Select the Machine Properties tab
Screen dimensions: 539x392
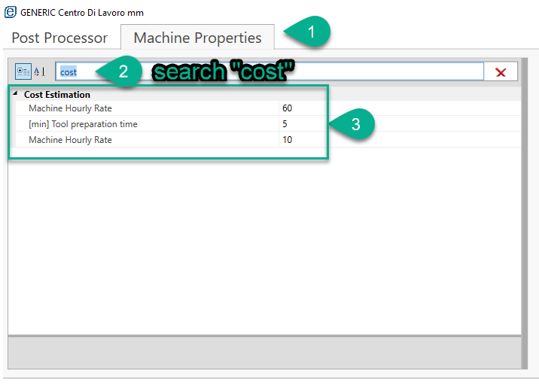pyautogui.click(x=197, y=38)
